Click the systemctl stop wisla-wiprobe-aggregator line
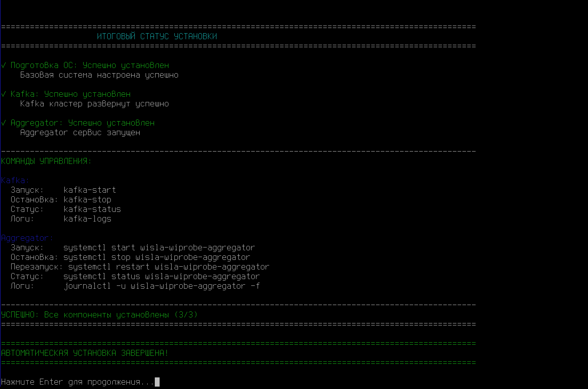The height and width of the screenshot is (389, 588). 156,257
